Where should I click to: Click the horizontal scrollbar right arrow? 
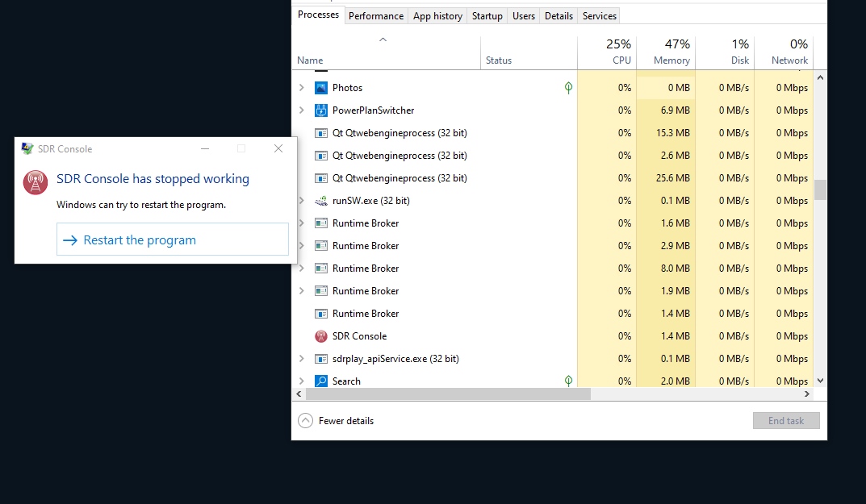click(x=806, y=394)
